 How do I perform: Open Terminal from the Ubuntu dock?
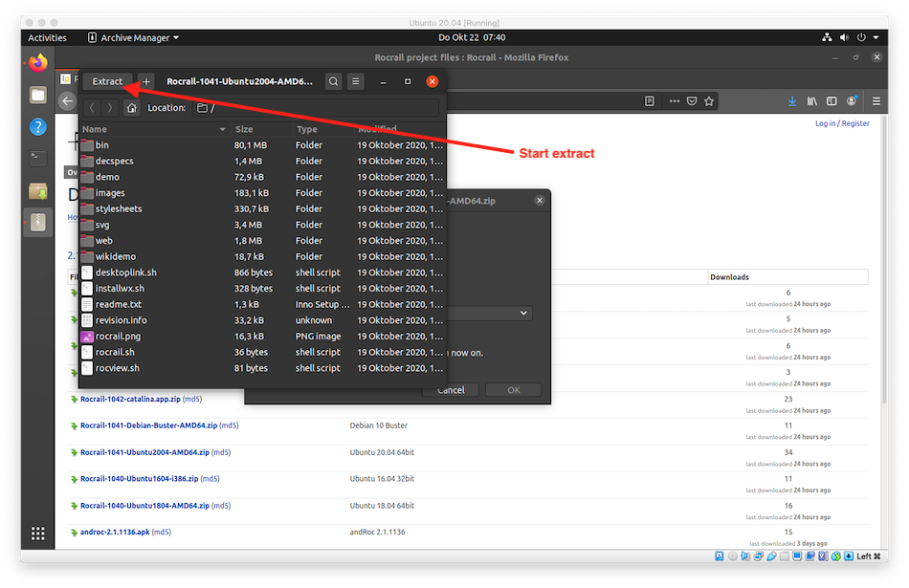(x=37, y=159)
